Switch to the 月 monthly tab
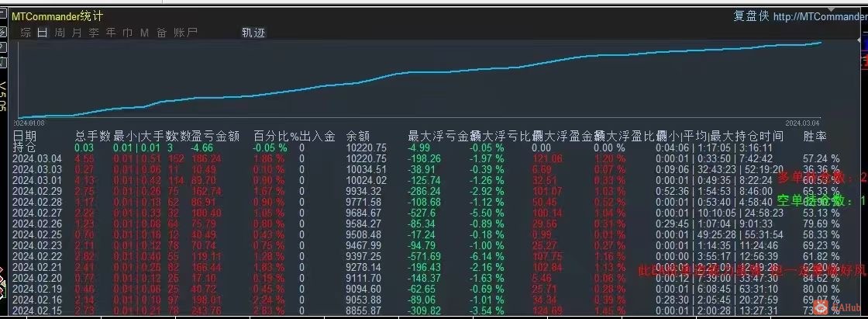The image size is (868, 319). [x=77, y=33]
